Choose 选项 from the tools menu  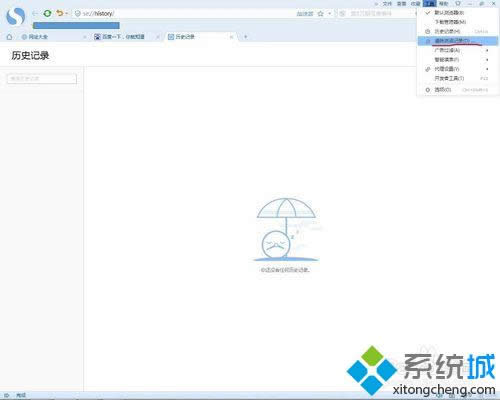click(x=457, y=90)
